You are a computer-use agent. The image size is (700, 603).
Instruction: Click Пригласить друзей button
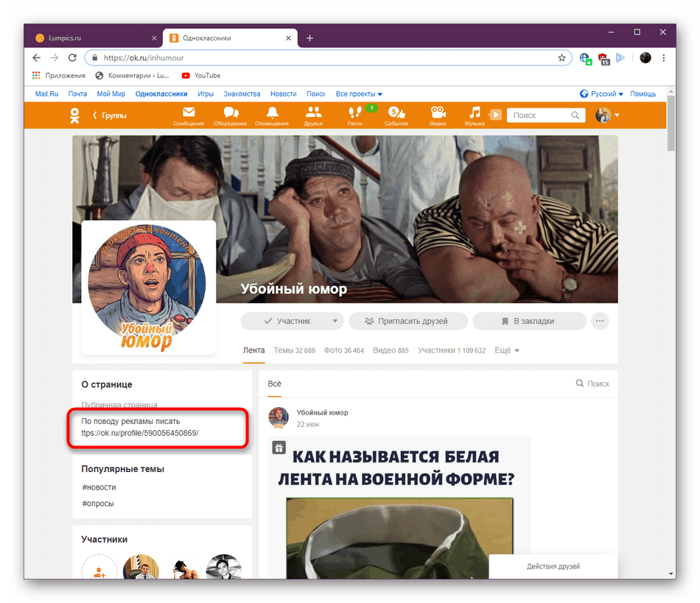[x=407, y=321]
